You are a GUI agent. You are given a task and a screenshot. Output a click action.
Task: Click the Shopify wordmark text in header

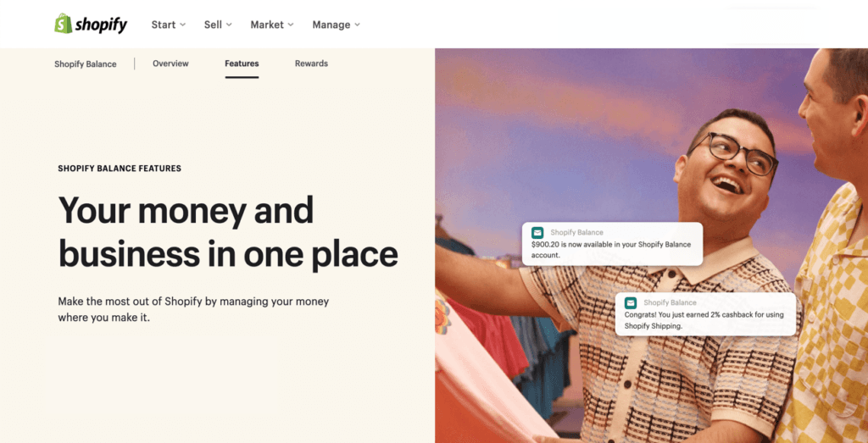coord(102,25)
